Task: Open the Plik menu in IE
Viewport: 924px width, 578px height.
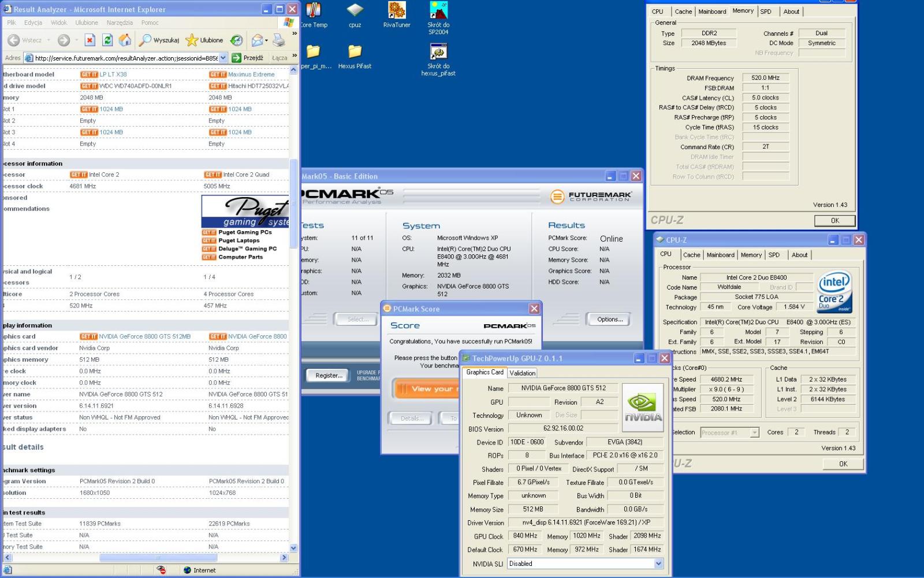Action: [x=12, y=23]
